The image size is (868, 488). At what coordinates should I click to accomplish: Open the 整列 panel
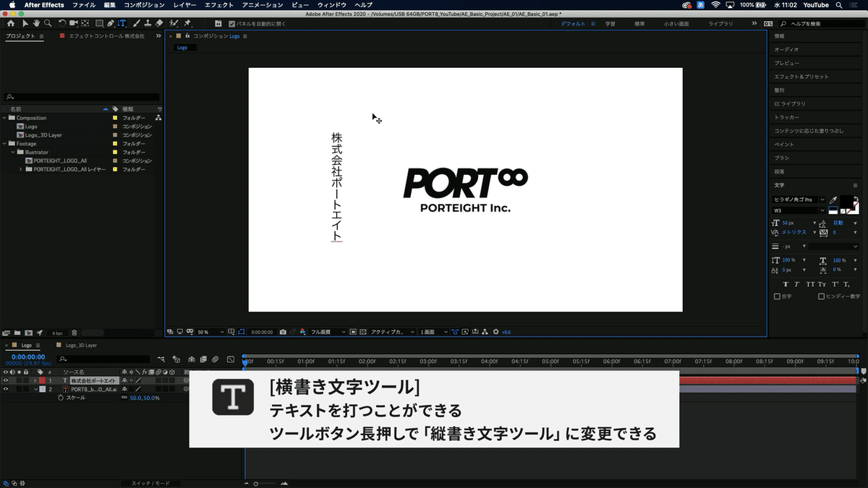click(x=779, y=90)
